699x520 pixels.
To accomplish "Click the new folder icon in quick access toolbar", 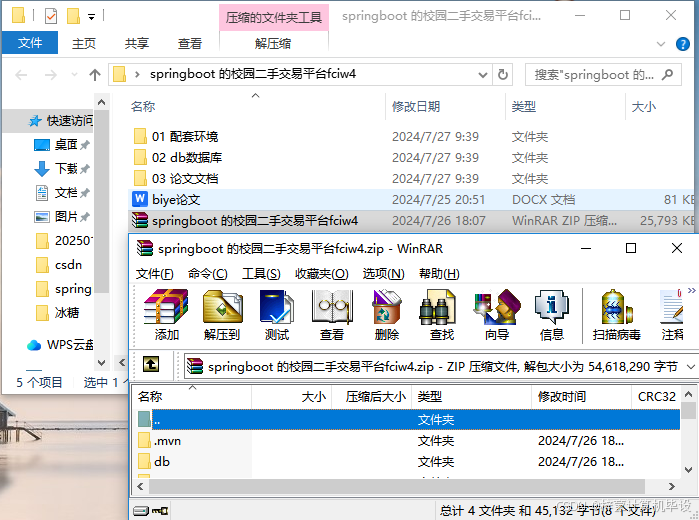I will [x=73, y=17].
